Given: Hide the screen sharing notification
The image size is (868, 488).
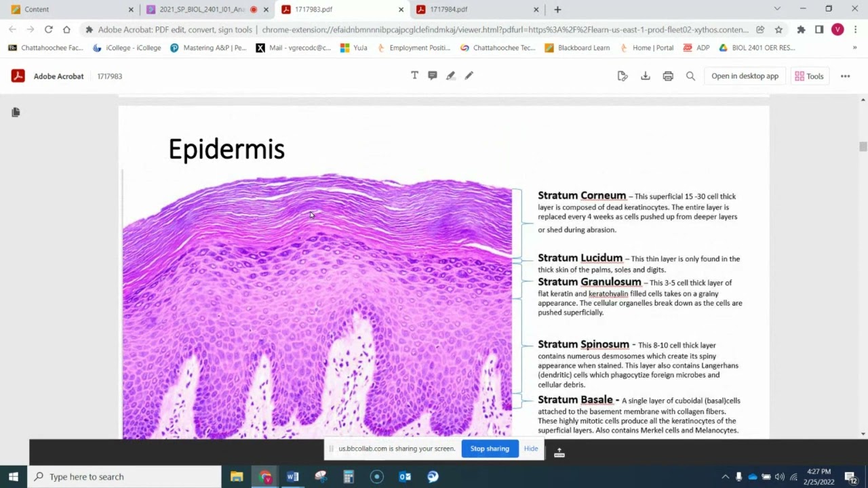Looking at the screenshot, I should (x=531, y=449).
